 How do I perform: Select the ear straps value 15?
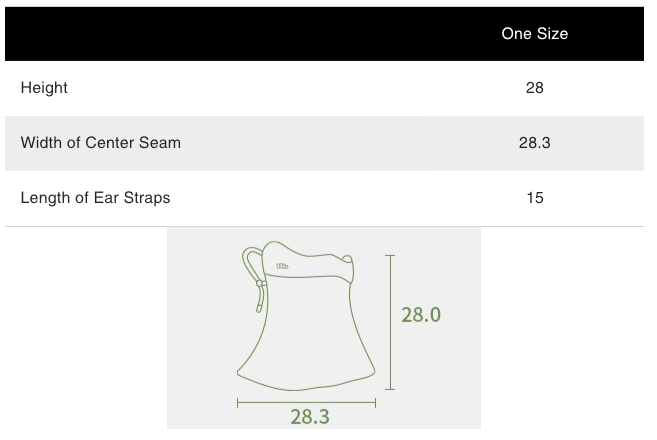point(534,198)
